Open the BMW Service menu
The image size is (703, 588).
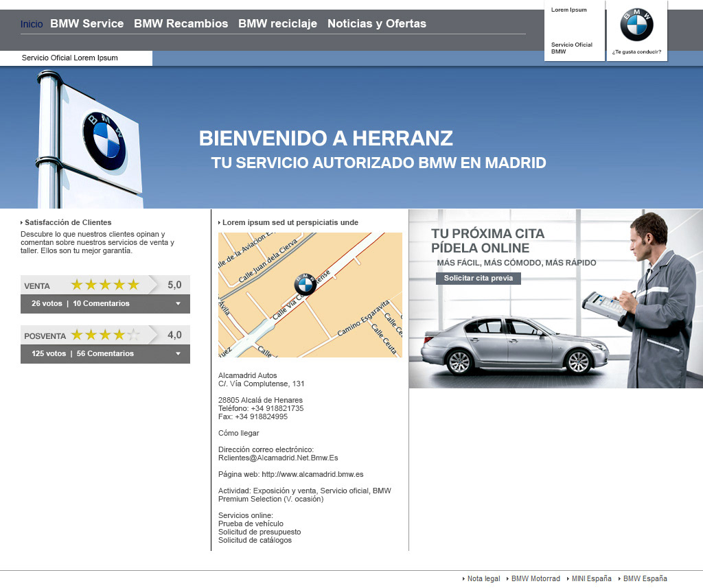[x=87, y=23]
